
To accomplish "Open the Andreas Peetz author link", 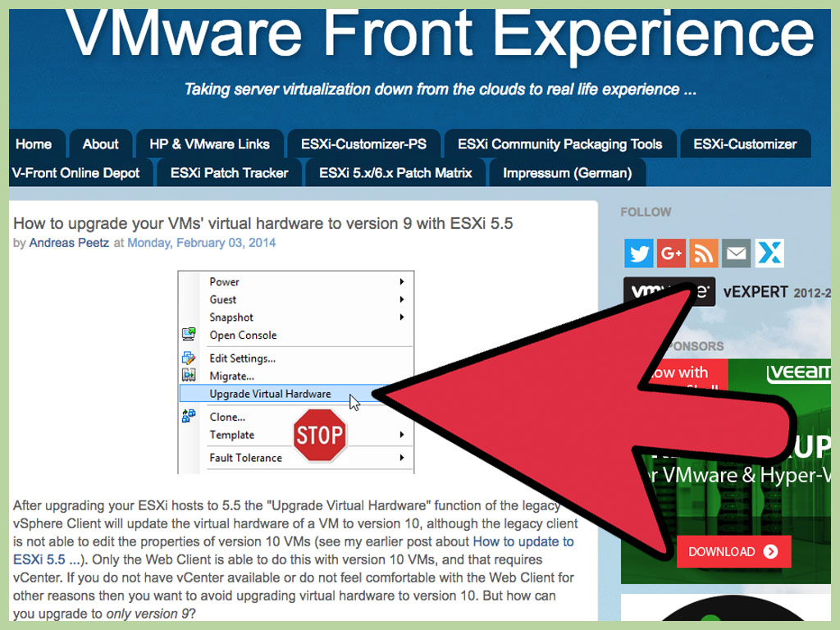I will tap(69, 243).
